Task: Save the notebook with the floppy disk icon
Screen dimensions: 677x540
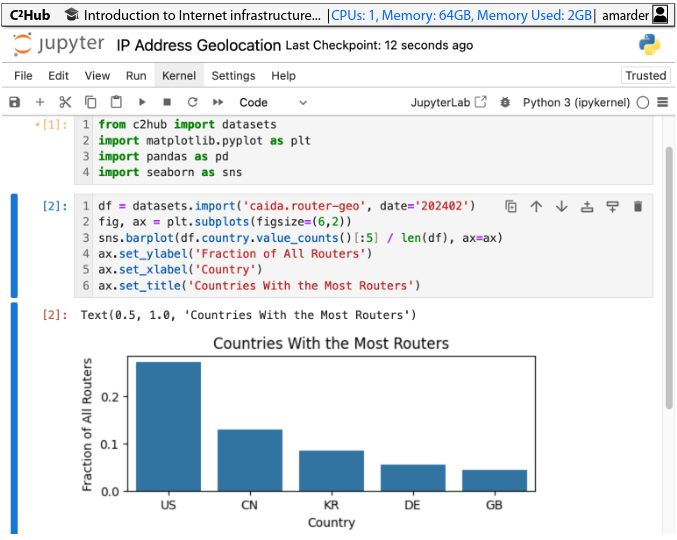Action: pos(15,102)
